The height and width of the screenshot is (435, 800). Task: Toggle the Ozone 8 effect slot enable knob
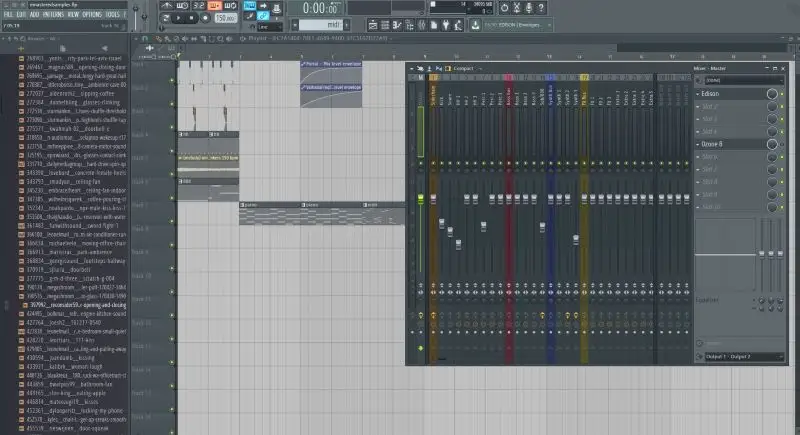pos(771,144)
